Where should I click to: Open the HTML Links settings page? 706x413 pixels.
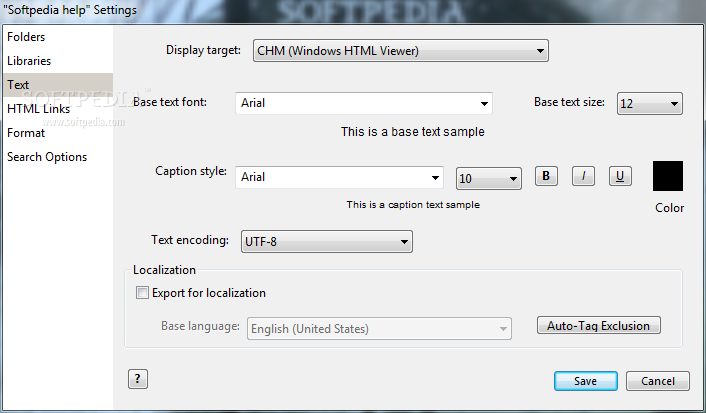click(x=39, y=109)
